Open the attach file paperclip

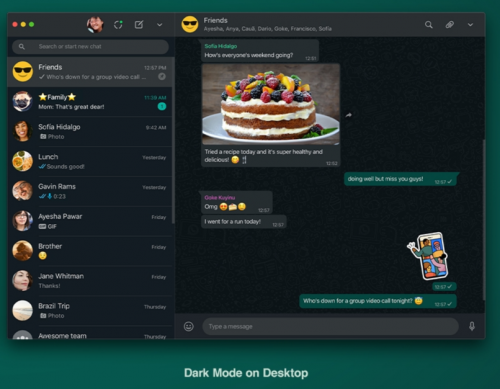pos(450,25)
